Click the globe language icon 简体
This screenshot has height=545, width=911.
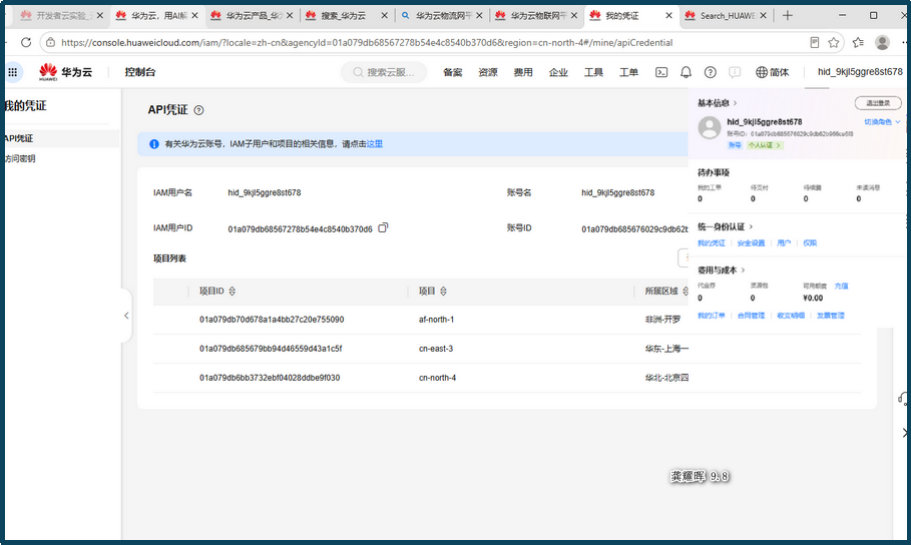(x=772, y=72)
